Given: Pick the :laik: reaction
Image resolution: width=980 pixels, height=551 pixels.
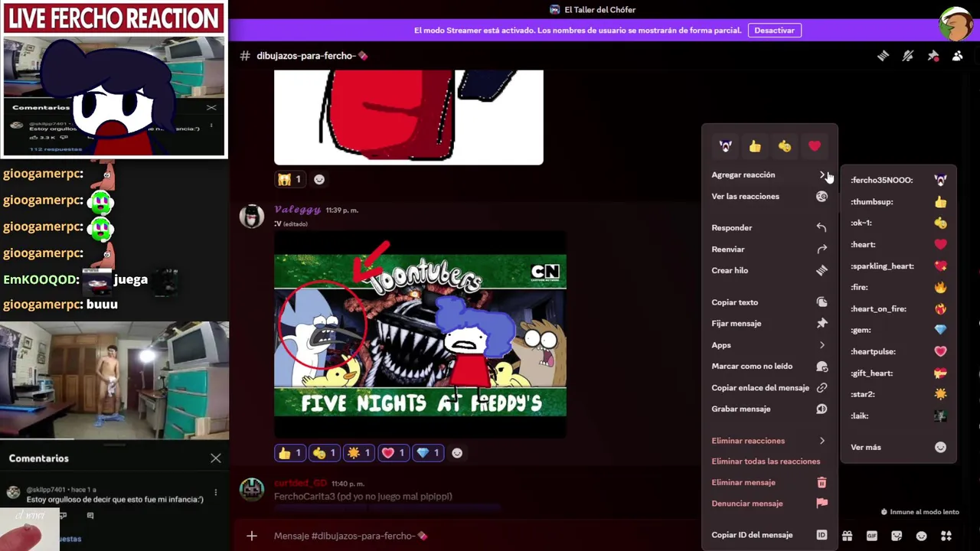Looking at the screenshot, I should tap(898, 416).
